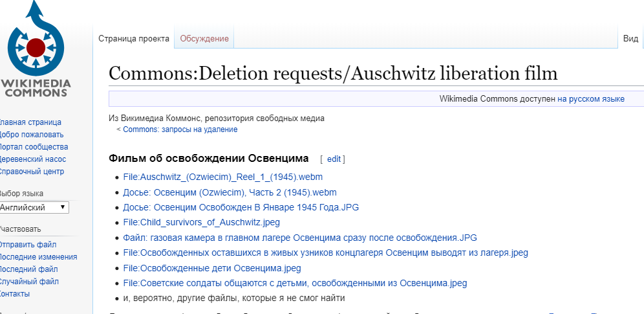The width and height of the screenshot is (644, 314).
Task: Open Освенцим Освобожден В Январе 1945 Года.JPG
Action: tap(241, 207)
